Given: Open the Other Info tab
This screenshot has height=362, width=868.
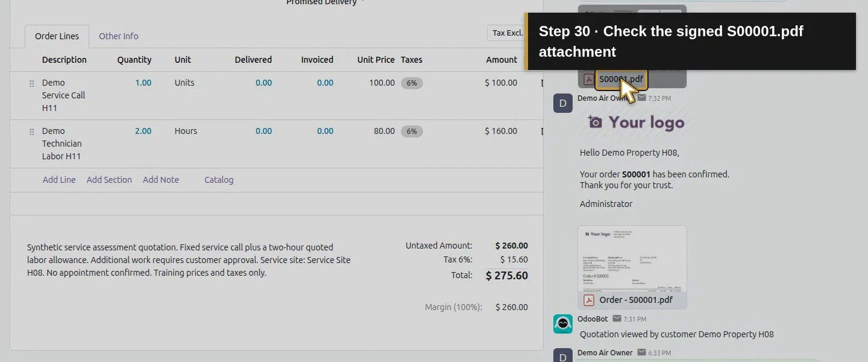Looking at the screenshot, I should coord(119,36).
